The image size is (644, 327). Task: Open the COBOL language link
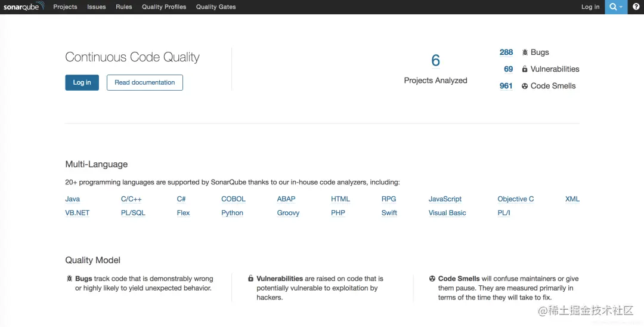point(233,199)
